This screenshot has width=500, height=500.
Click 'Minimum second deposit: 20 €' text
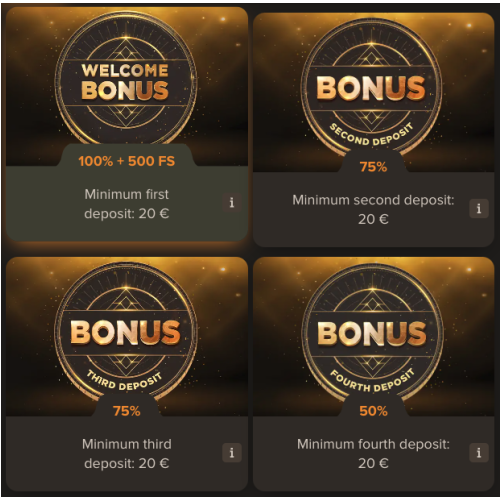point(373,209)
